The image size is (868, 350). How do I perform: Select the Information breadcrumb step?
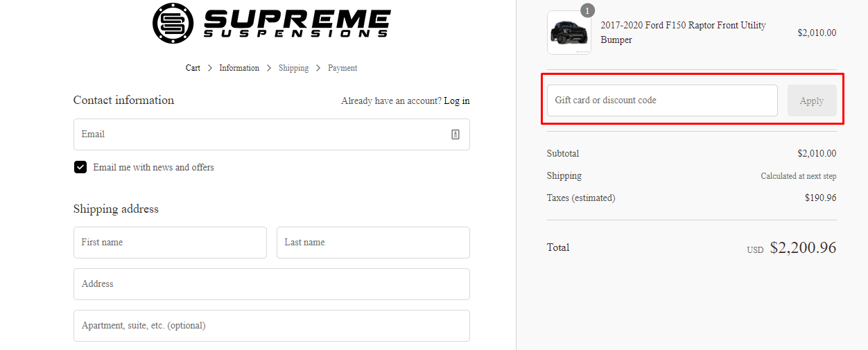tap(239, 68)
